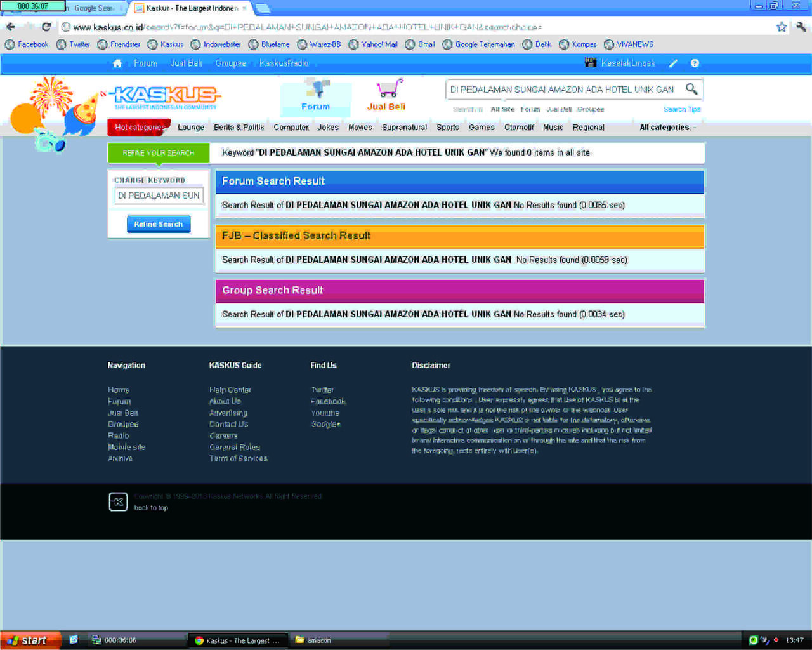
Task: Open the Indowebster bookmark
Action: 216,44
